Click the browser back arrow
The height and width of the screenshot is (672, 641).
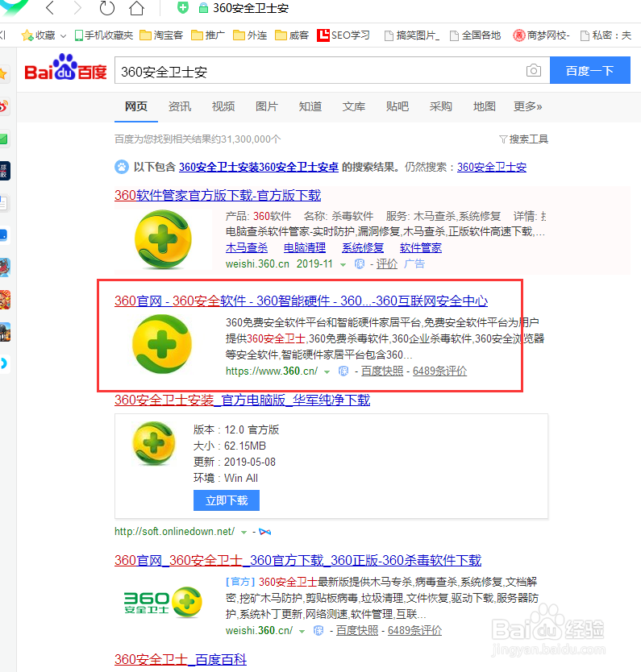pos(50,8)
